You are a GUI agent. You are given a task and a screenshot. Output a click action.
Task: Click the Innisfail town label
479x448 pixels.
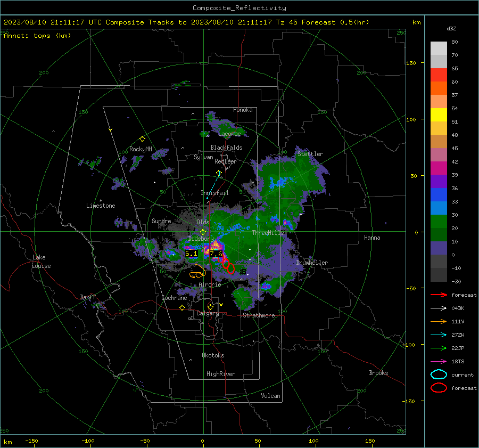click(214, 193)
